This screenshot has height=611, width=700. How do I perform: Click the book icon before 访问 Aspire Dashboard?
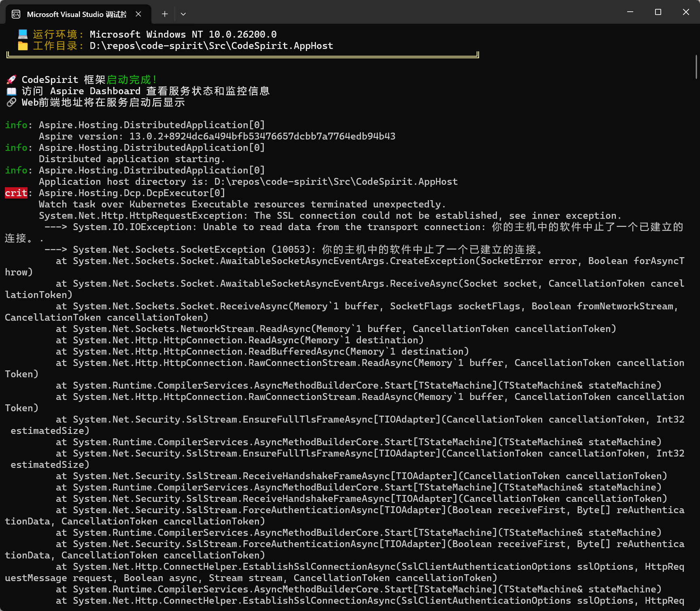click(x=11, y=91)
